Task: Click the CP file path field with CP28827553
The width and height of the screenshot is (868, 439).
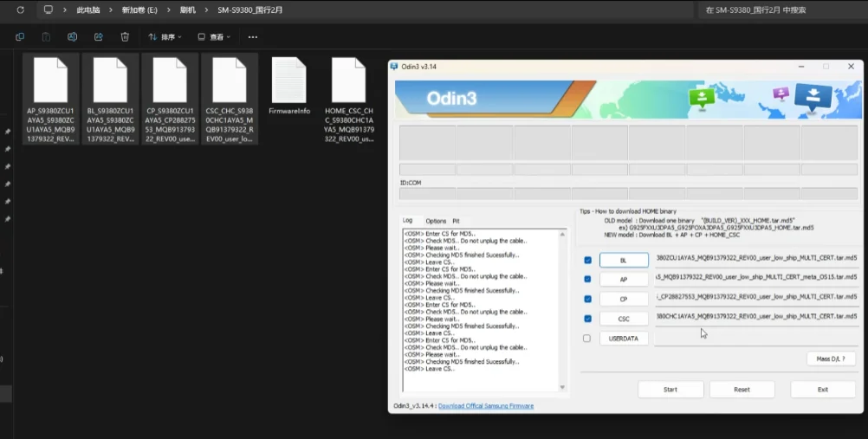Action: click(x=757, y=297)
